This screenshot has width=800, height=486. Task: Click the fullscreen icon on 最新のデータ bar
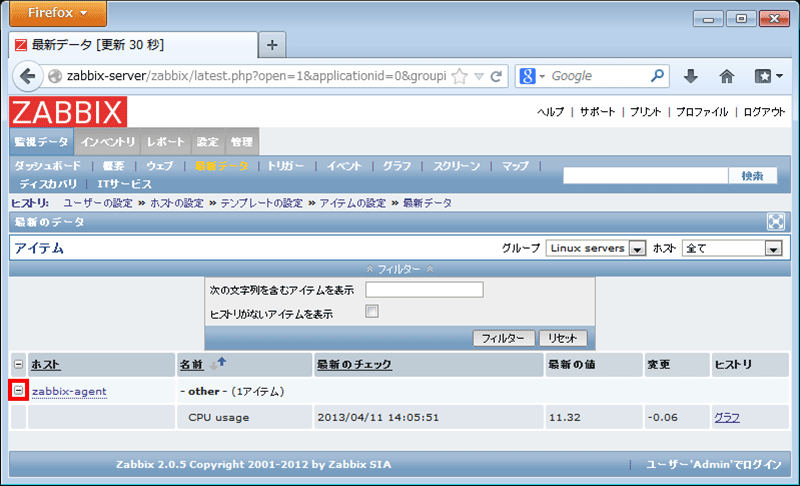pyautogui.click(x=775, y=222)
